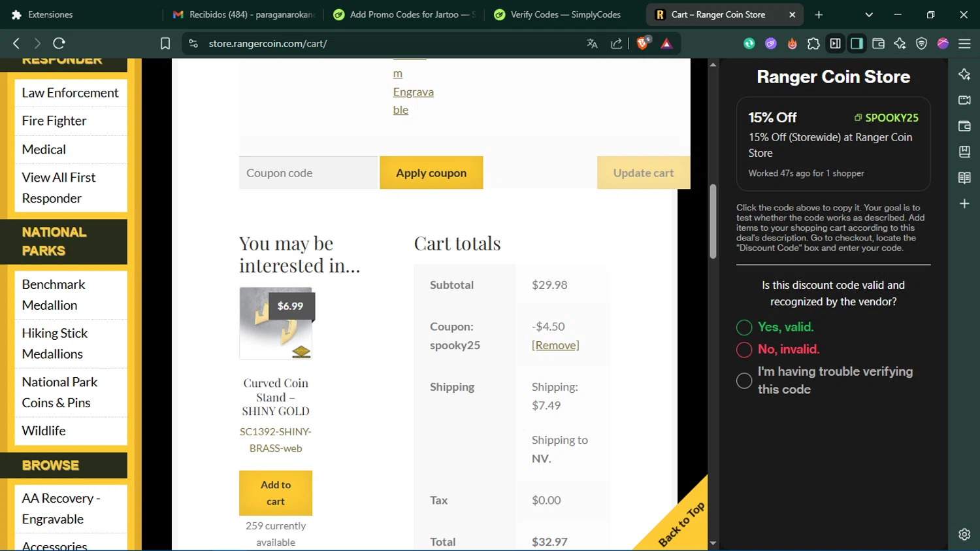This screenshot has height=551, width=980.
Task: Open the Curved Coin Stand product thumbnail
Action: tap(276, 324)
